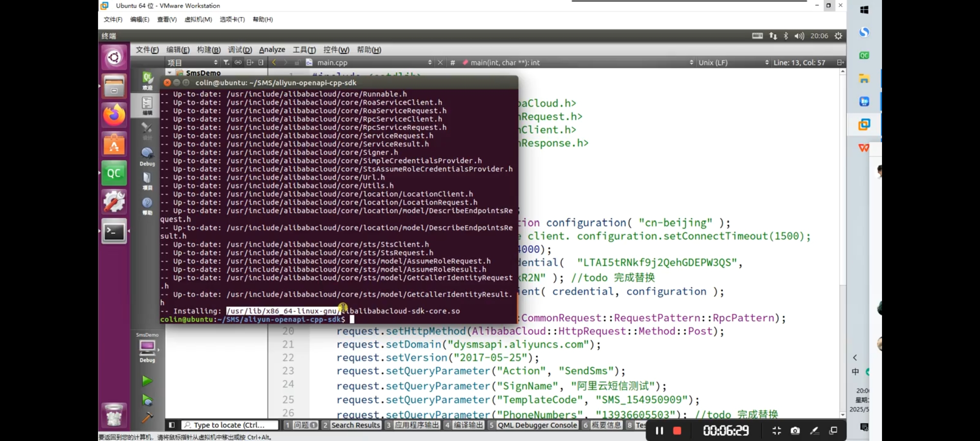The width and height of the screenshot is (980, 441).
Task: Open the 构建(B) build menu
Action: (208, 49)
